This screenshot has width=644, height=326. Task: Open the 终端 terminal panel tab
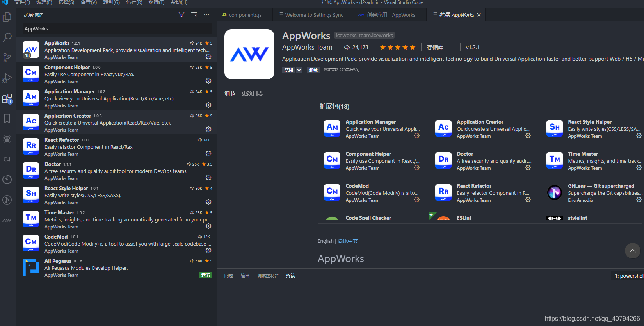coord(291,276)
